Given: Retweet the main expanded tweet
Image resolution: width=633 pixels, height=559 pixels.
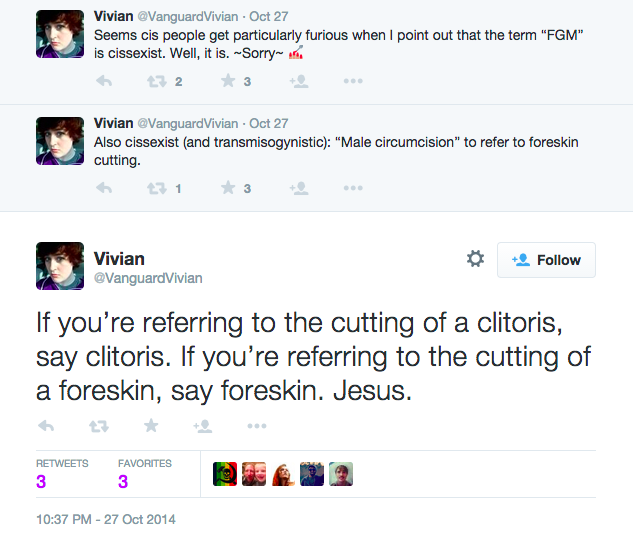Looking at the screenshot, I should click(98, 425).
